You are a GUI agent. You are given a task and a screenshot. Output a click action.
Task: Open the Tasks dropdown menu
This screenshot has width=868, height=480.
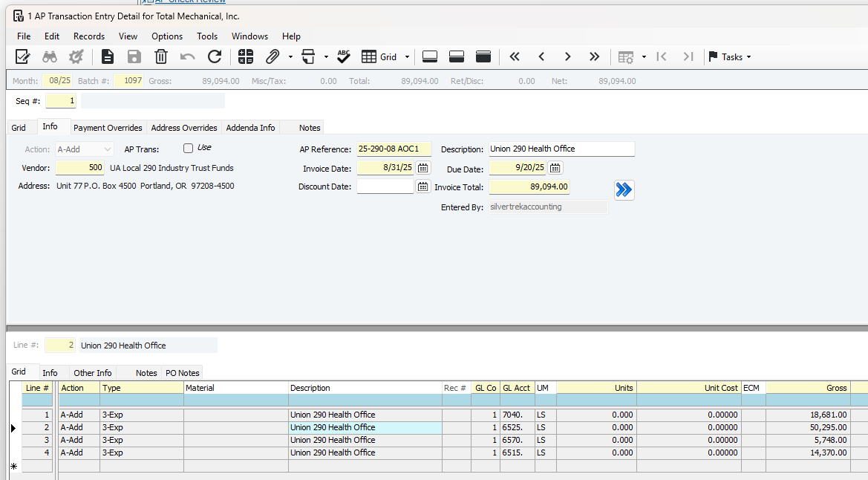tap(730, 56)
